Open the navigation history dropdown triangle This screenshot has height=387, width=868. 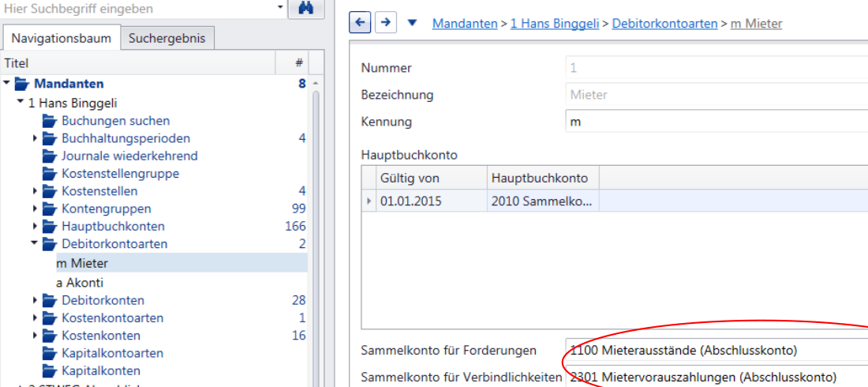pos(412,23)
